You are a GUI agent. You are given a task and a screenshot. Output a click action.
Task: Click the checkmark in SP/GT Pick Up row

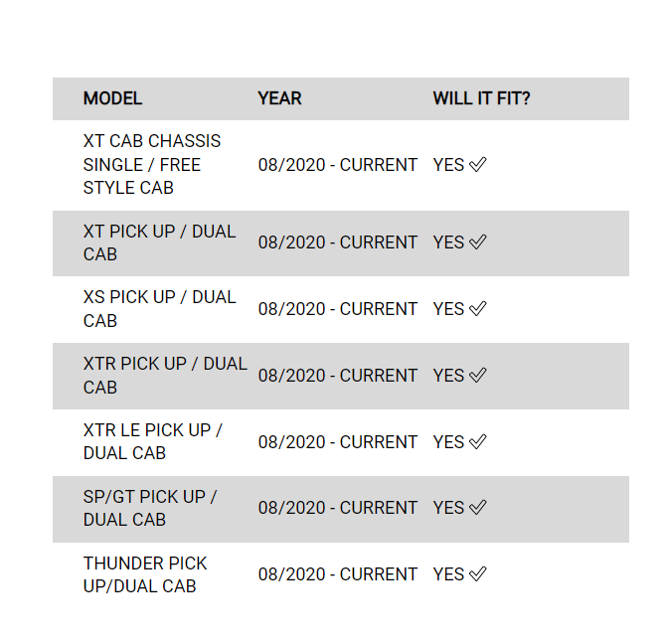tap(477, 508)
